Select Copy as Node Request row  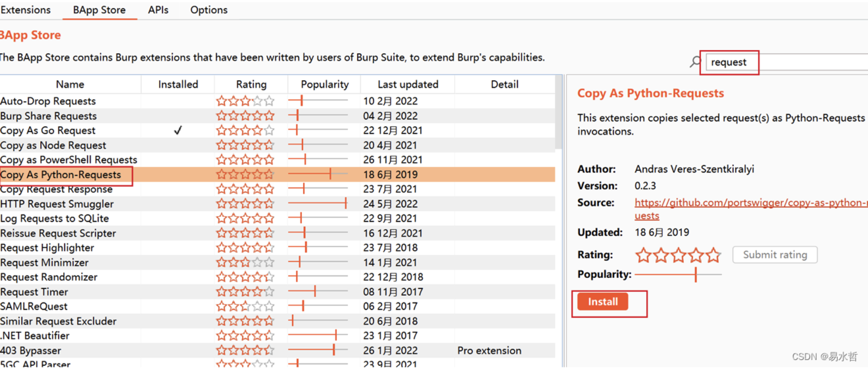click(277, 145)
